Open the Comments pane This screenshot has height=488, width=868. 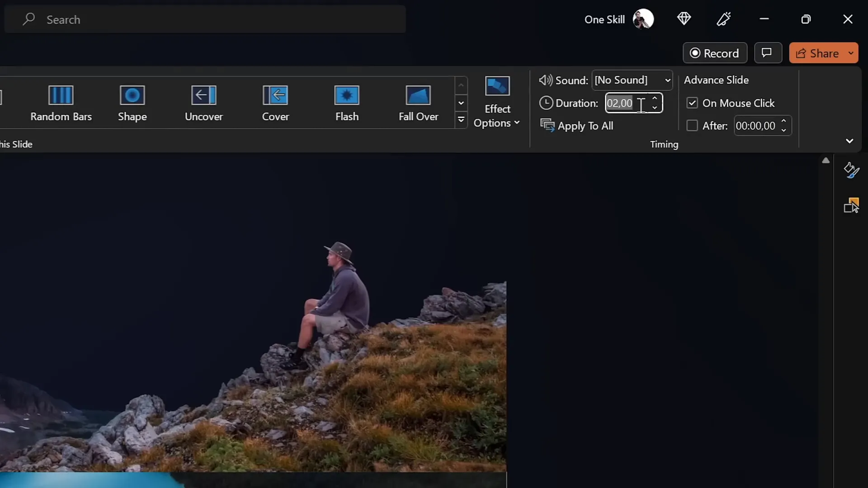coord(768,53)
